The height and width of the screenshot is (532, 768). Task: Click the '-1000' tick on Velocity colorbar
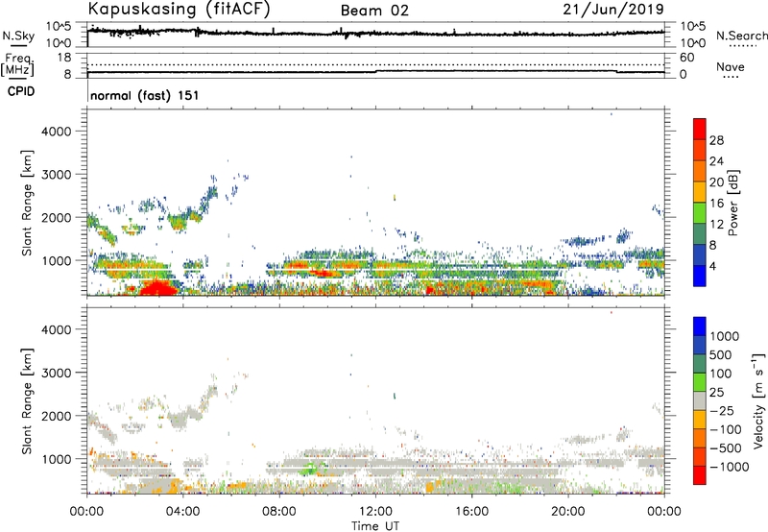pos(730,467)
